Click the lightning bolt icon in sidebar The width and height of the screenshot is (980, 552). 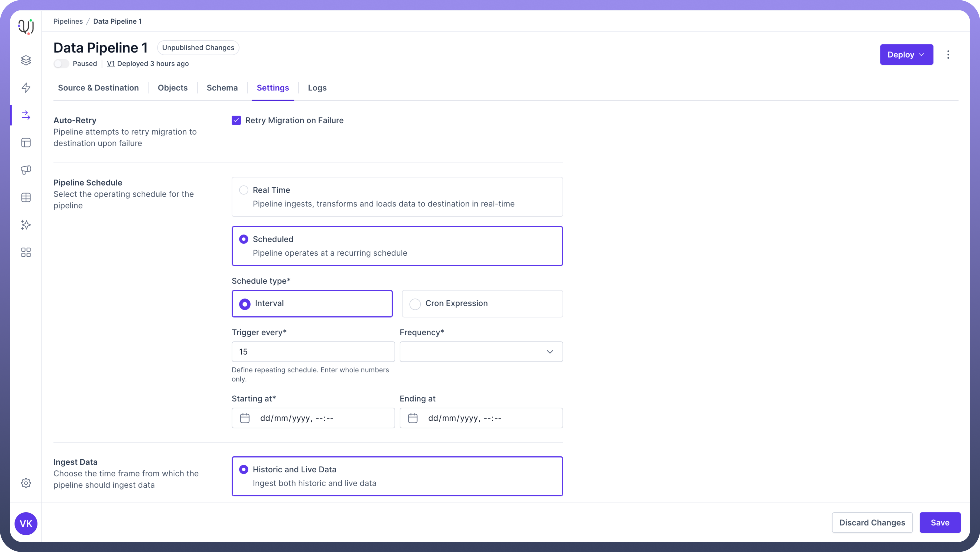(26, 88)
